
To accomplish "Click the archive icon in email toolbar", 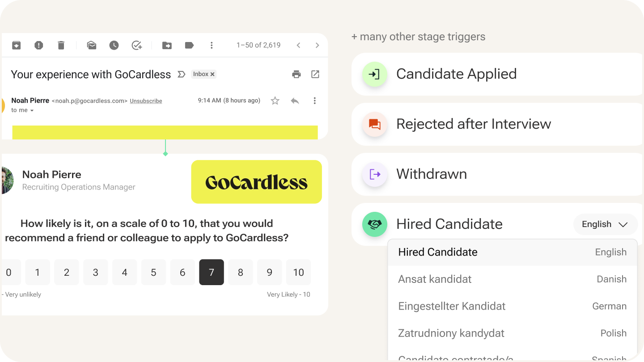I will coord(17,45).
